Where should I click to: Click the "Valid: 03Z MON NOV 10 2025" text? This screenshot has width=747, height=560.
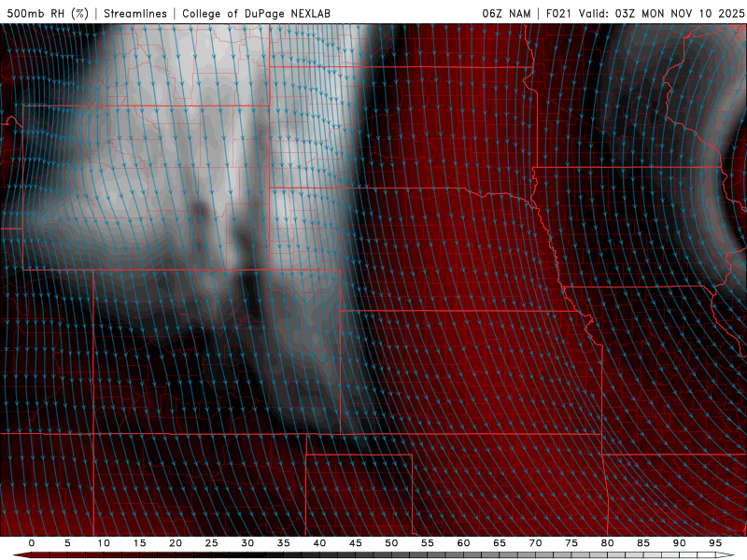tap(661, 13)
